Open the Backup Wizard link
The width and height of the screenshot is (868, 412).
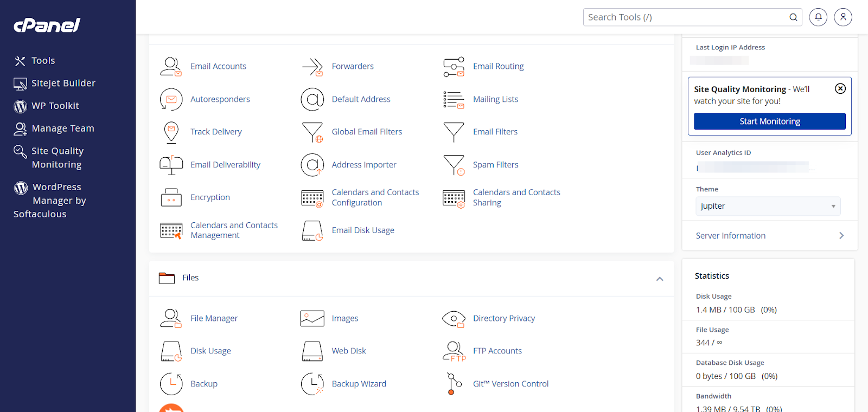coord(359,384)
